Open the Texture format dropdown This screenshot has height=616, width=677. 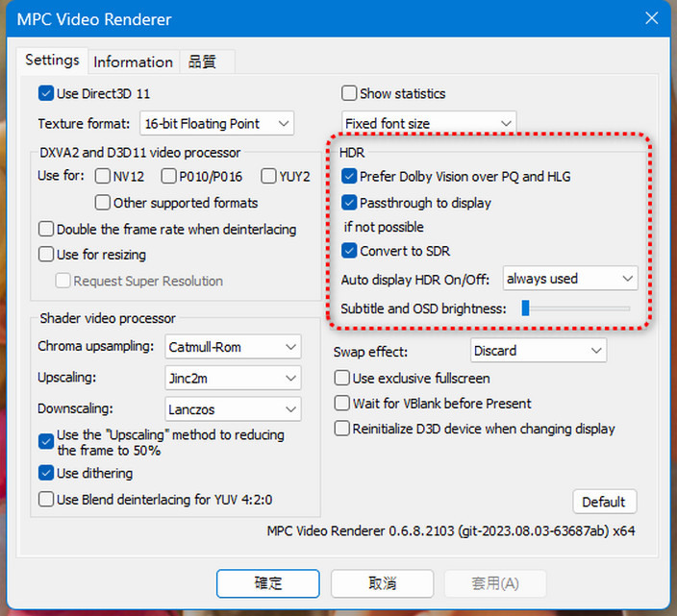[x=216, y=123]
